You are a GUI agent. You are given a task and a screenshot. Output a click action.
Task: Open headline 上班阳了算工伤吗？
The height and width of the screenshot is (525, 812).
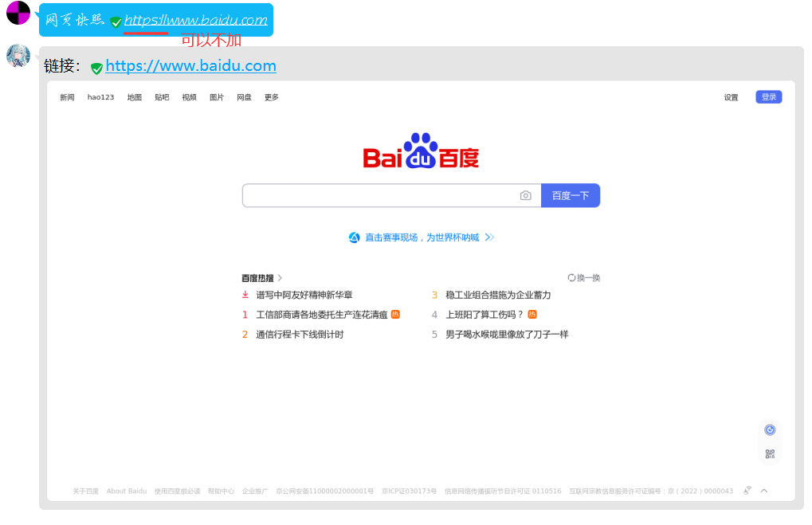click(x=484, y=315)
